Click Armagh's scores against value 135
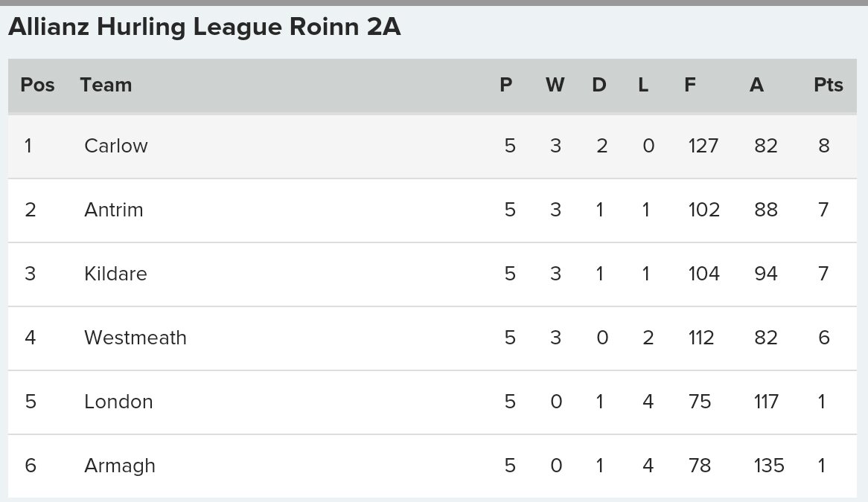868x502 pixels. point(769,466)
